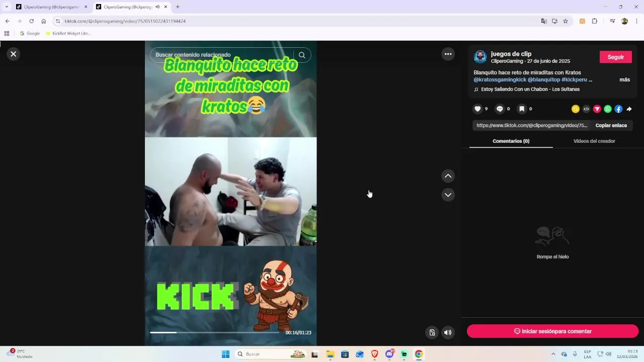The height and width of the screenshot is (362, 644).
Task: Click the address bar URL
Action: pos(125,21)
